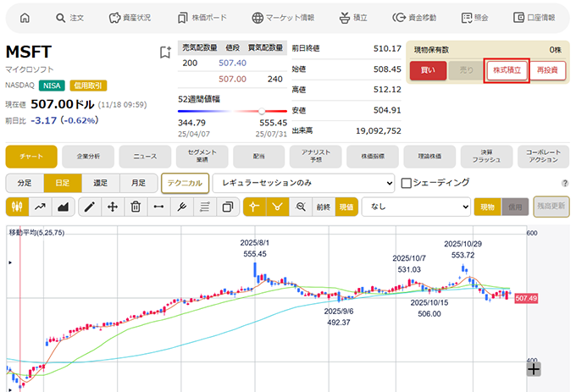
Task: Expand the なし dropdown
Action: (416, 207)
